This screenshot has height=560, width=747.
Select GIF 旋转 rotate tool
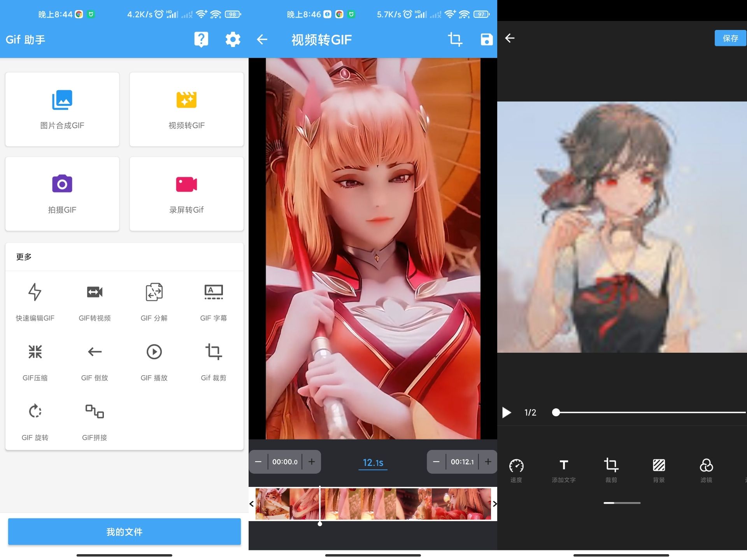35,422
